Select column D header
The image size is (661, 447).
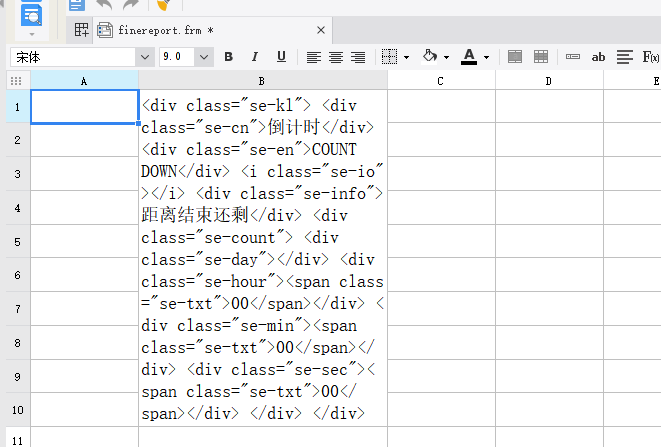point(549,81)
